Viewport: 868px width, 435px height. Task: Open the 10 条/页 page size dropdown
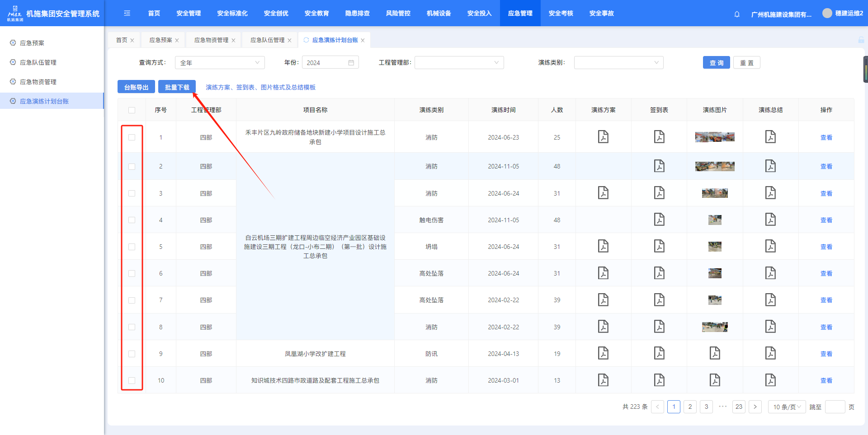pyautogui.click(x=787, y=407)
